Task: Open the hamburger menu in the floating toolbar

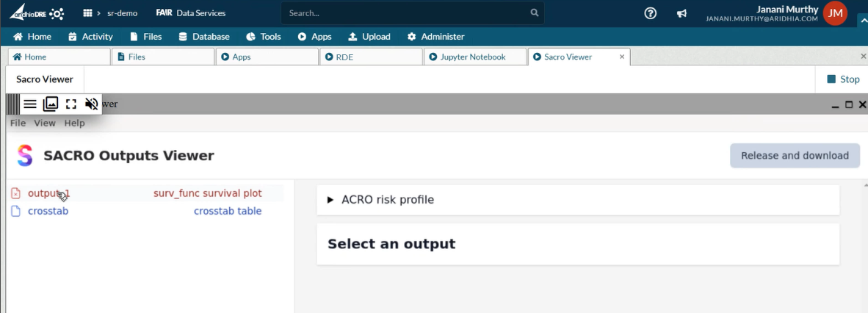Action: [x=30, y=104]
